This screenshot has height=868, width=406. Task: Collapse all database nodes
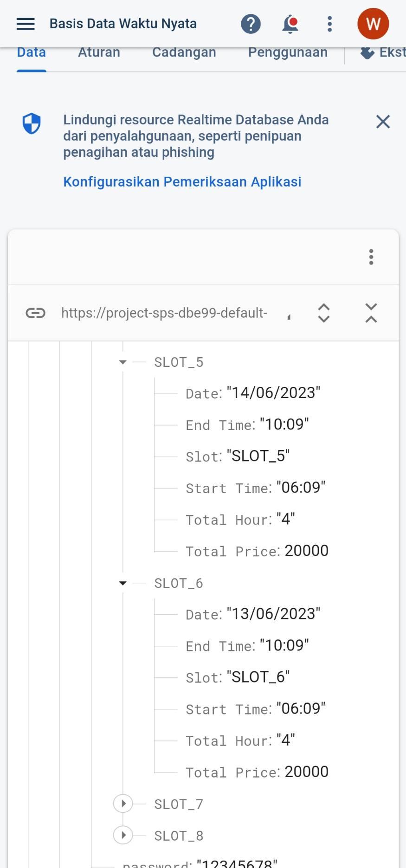[x=371, y=313]
